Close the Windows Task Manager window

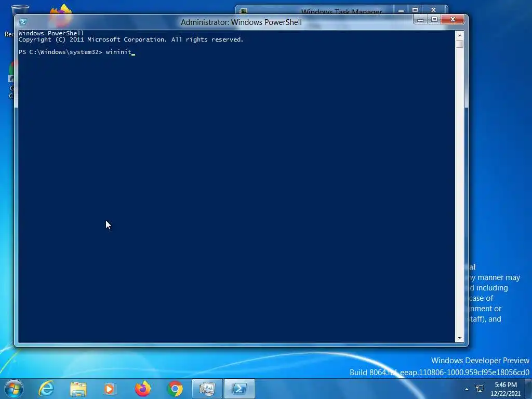click(433, 10)
